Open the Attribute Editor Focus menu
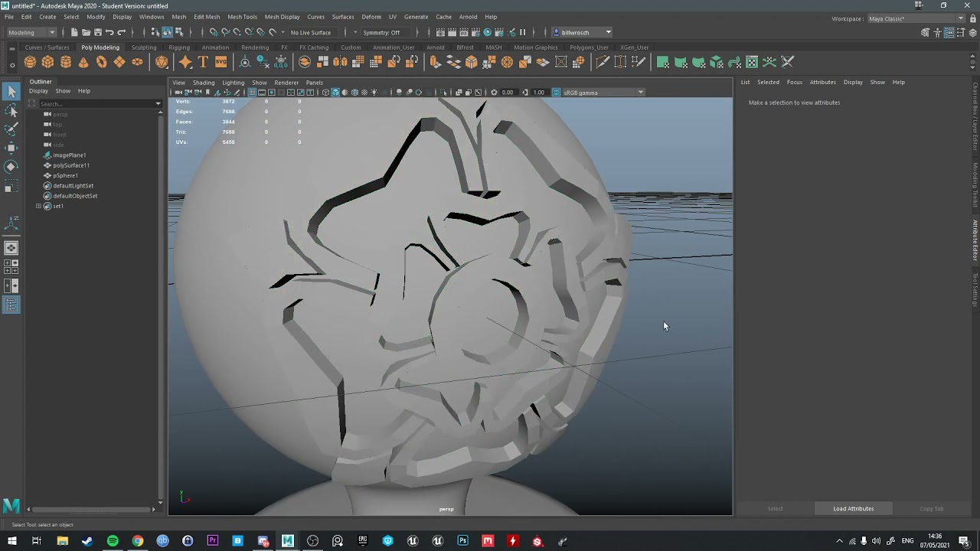Image resolution: width=980 pixels, height=551 pixels. (x=795, y=82)
